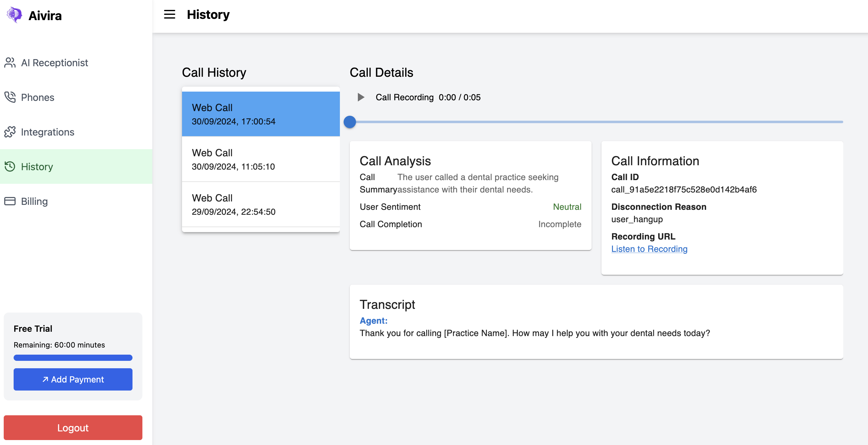Image resolution: width=868 pixels, height=445 pixels.
Task: Click the Billing card icon
Action: click(10, 201)
